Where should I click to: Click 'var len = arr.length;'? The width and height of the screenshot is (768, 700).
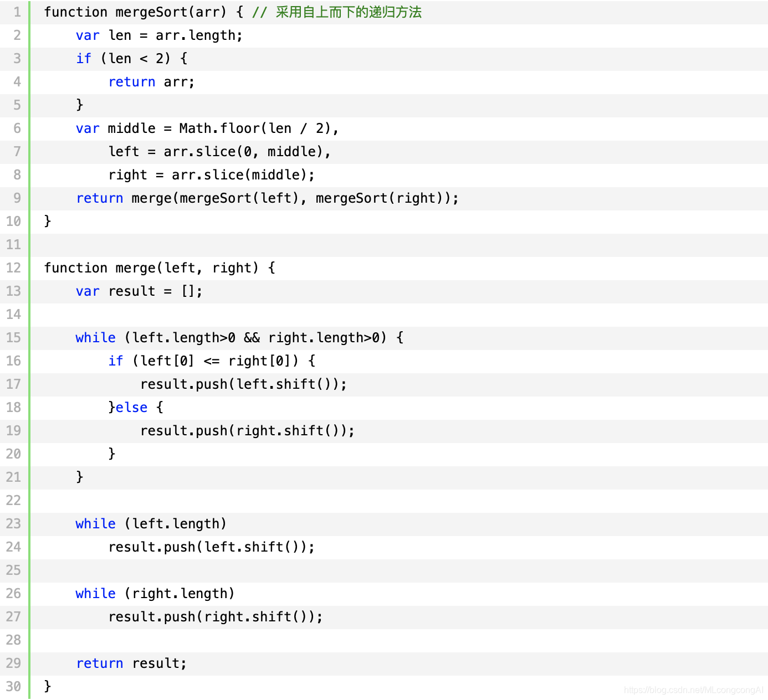tap(159, 35)
